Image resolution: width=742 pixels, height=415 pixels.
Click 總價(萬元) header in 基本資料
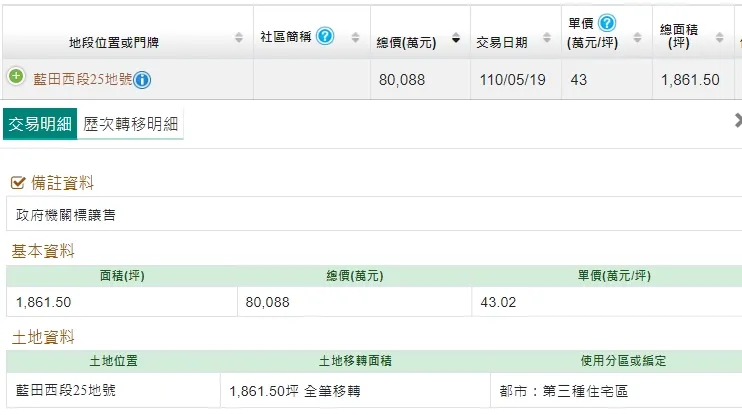(x=354, y=275)
